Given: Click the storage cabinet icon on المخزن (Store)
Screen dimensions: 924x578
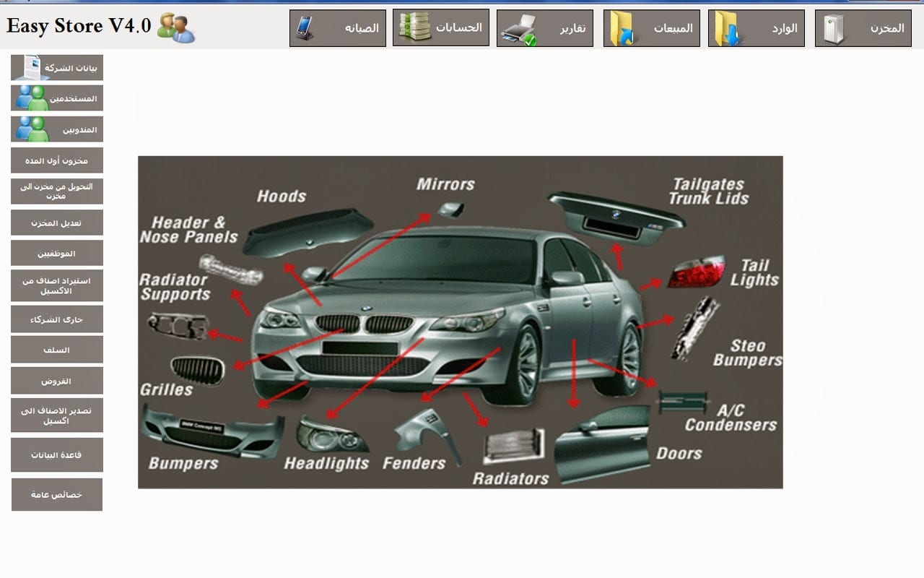Looking at the screenshot, I should 834,29.
